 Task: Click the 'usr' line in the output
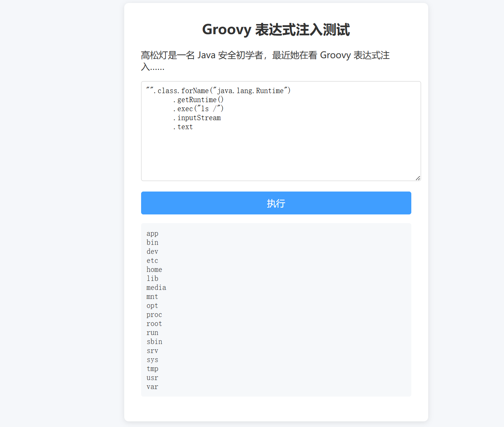pos(152,378)
